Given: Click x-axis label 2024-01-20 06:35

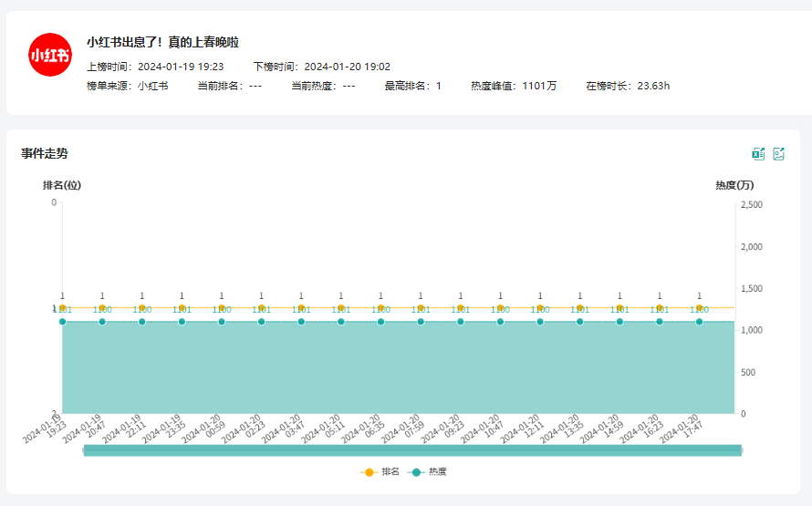Looking at the screenshot, I should point(362,429).
